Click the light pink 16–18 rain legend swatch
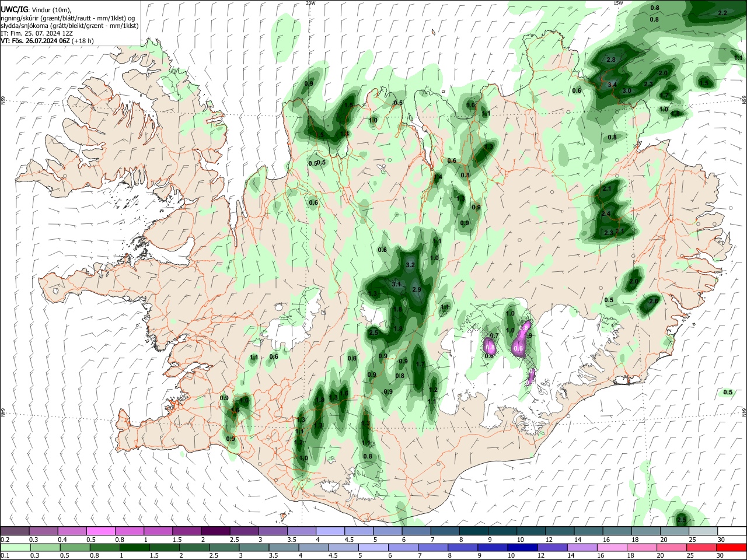747x560 pixels. click(612, 547)
